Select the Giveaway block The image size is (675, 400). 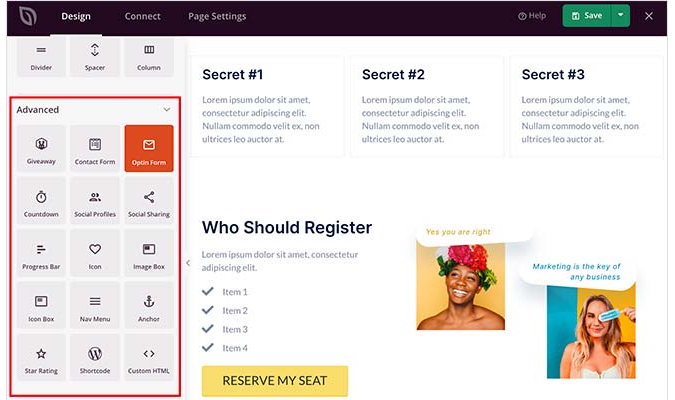click(41, 148)
